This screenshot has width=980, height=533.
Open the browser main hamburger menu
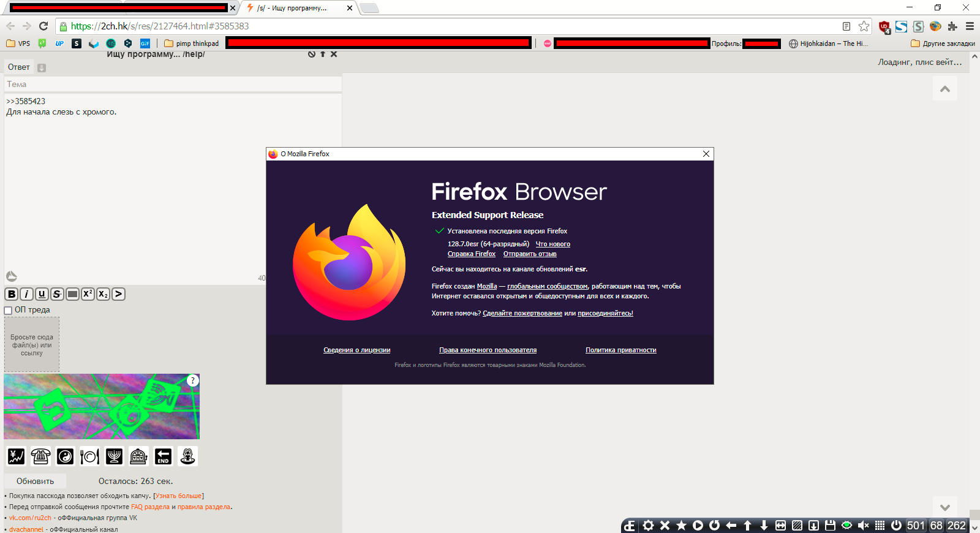coord(970,26)
